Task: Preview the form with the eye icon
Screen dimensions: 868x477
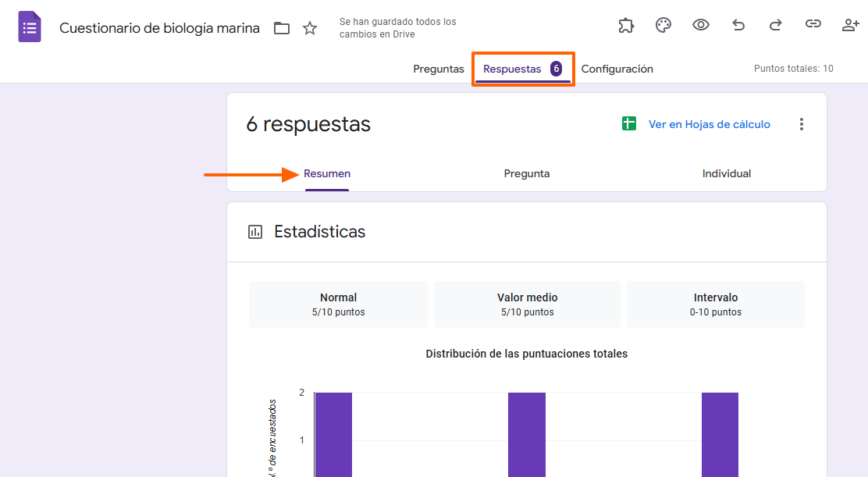Action: coord(700,25)
